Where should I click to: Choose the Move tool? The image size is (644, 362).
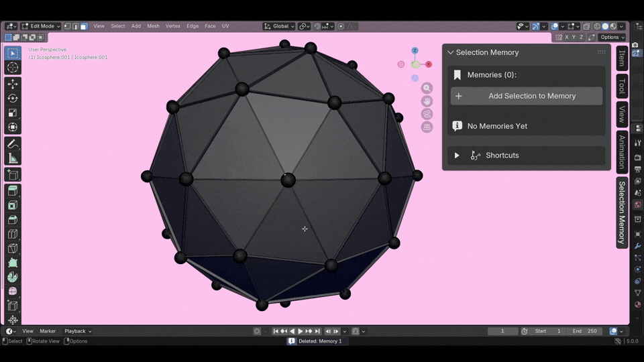point(13,84)
